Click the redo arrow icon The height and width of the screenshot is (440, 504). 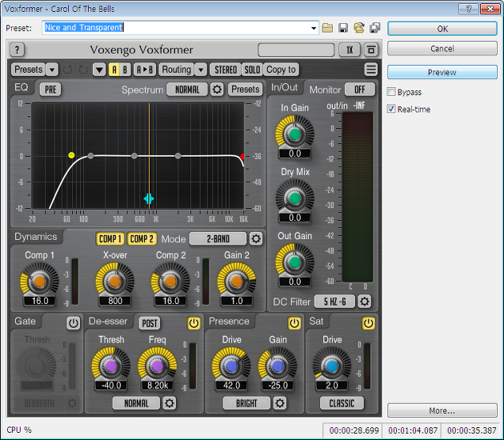point(83,70)
